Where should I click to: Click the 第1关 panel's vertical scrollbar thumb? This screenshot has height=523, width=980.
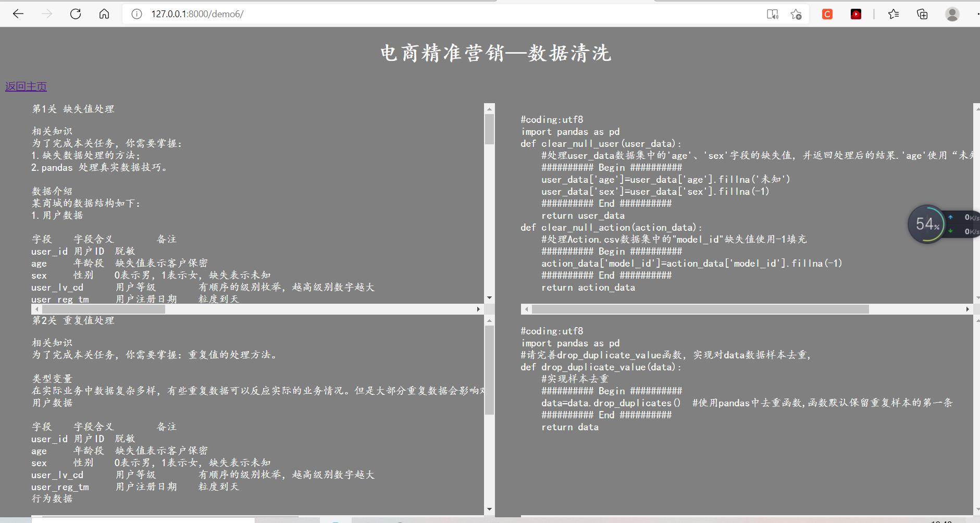coord(489,129)
